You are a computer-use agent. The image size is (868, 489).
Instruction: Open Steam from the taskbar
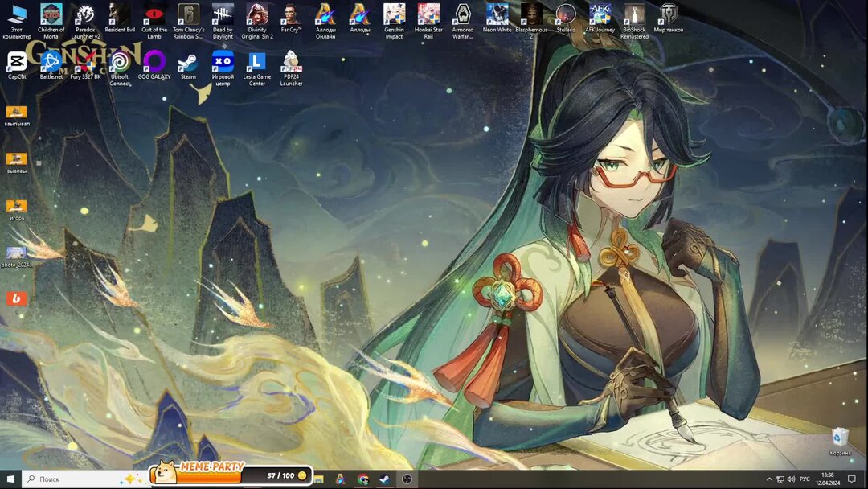click(385, 479)
